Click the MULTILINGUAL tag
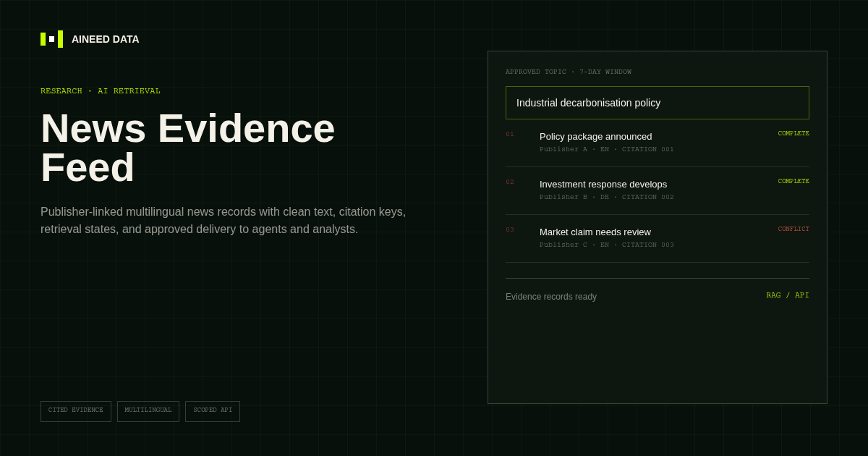 [148, 411]
